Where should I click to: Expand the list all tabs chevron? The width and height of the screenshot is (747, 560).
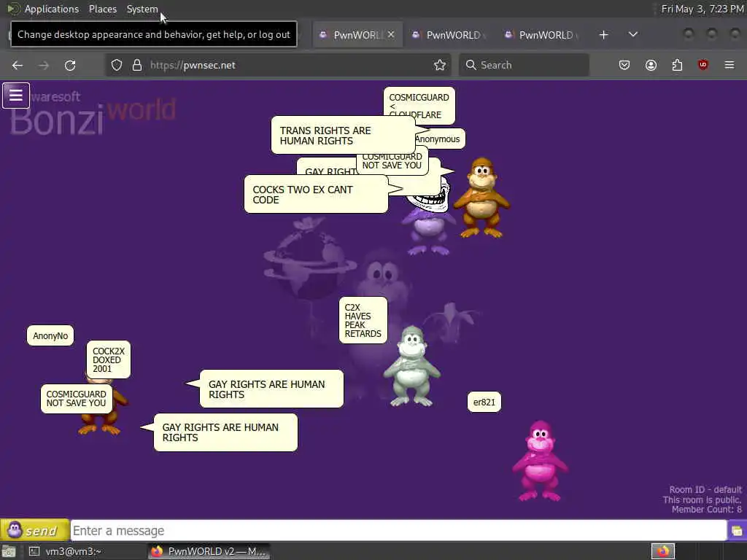coord(633,35)
